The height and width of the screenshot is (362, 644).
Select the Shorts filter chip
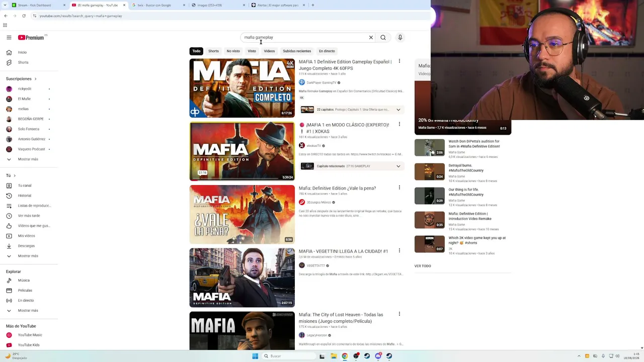[213, 51]
